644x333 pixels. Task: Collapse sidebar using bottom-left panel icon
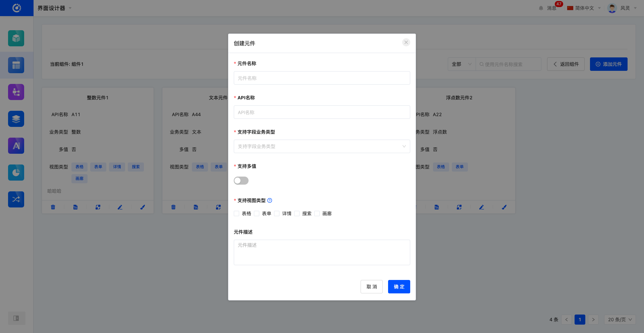click(x=16, y=318)
